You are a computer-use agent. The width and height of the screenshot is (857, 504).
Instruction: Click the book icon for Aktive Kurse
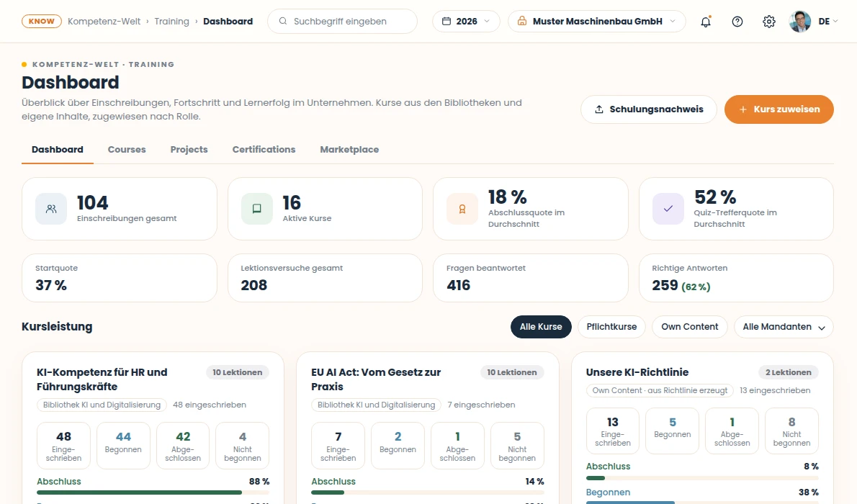pos(257,209)
